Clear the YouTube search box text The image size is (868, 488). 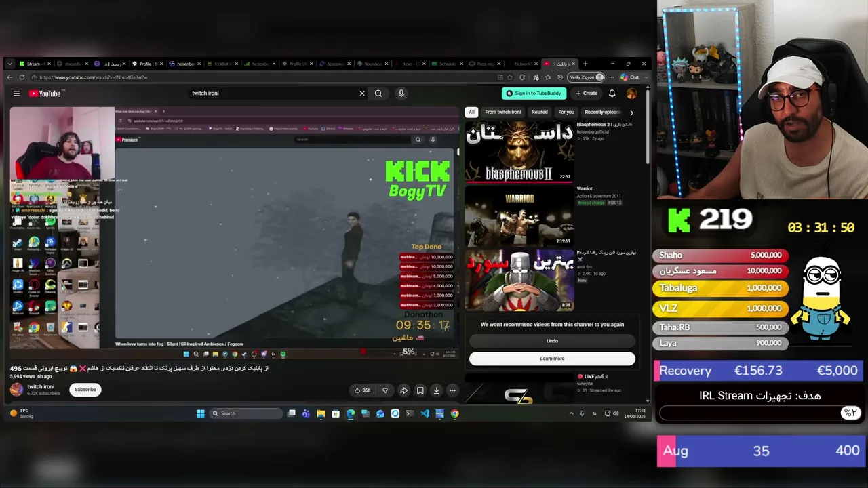point(362,94)
